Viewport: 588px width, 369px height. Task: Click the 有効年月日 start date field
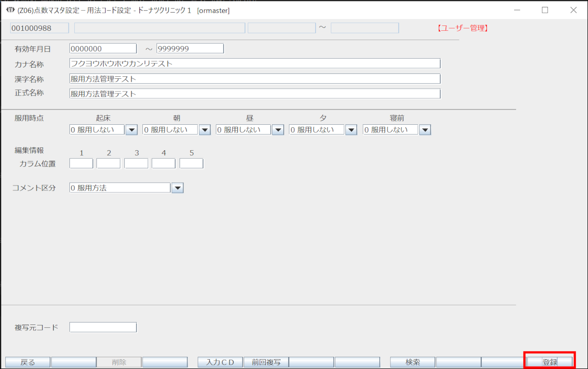pyautogui.click(x=103, y=48)
